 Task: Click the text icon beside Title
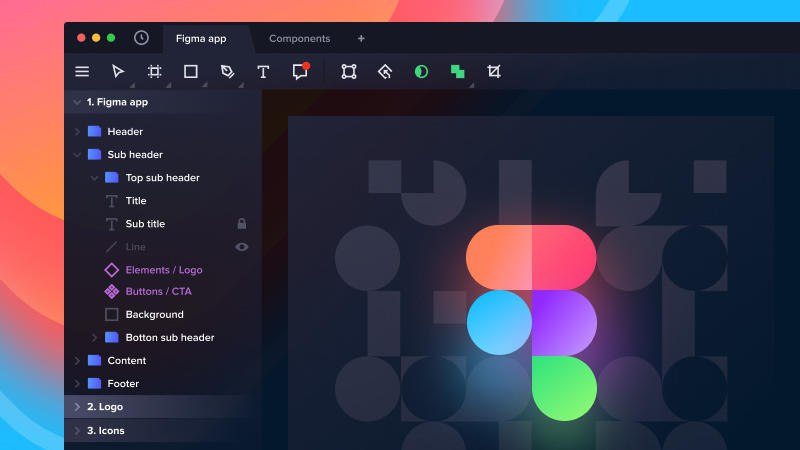[x=112, y=201]
